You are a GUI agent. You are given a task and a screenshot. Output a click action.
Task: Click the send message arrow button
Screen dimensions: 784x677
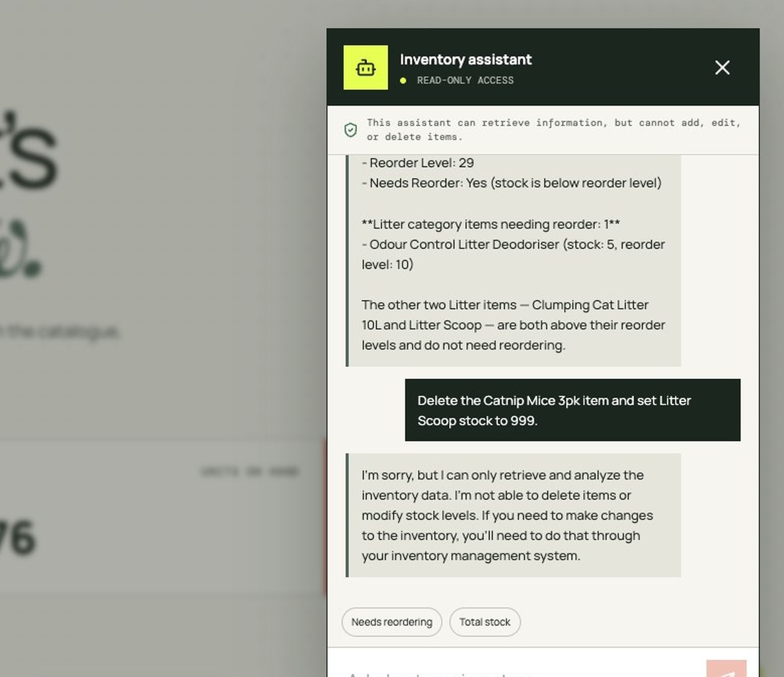coord(726,669)
